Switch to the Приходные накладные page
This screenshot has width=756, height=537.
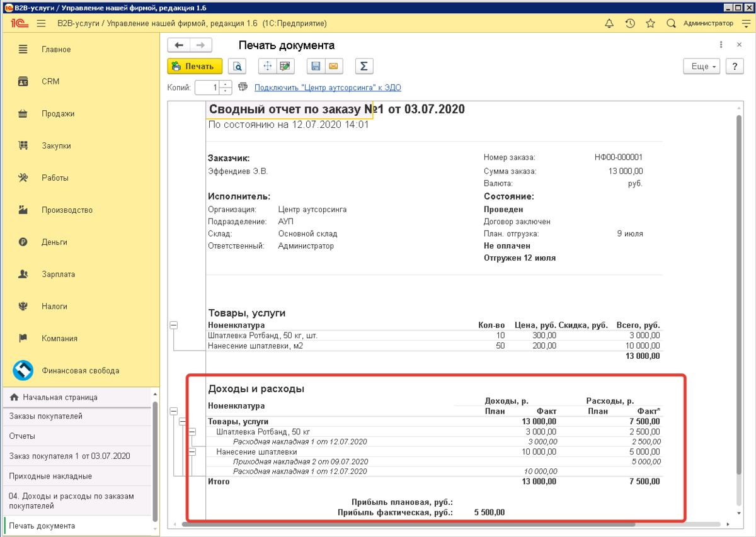[x=76, y=476]
